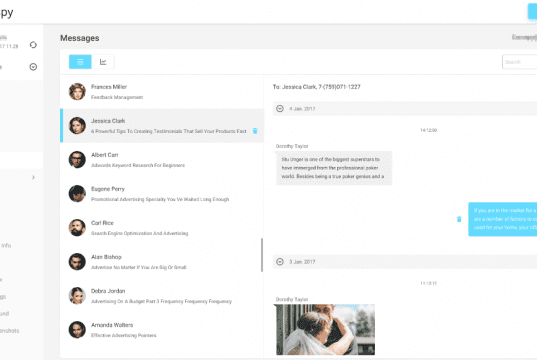Collapse the 3 Jan 2017 message group
This screenshot has width=537, height=360.
pos(280,262)
